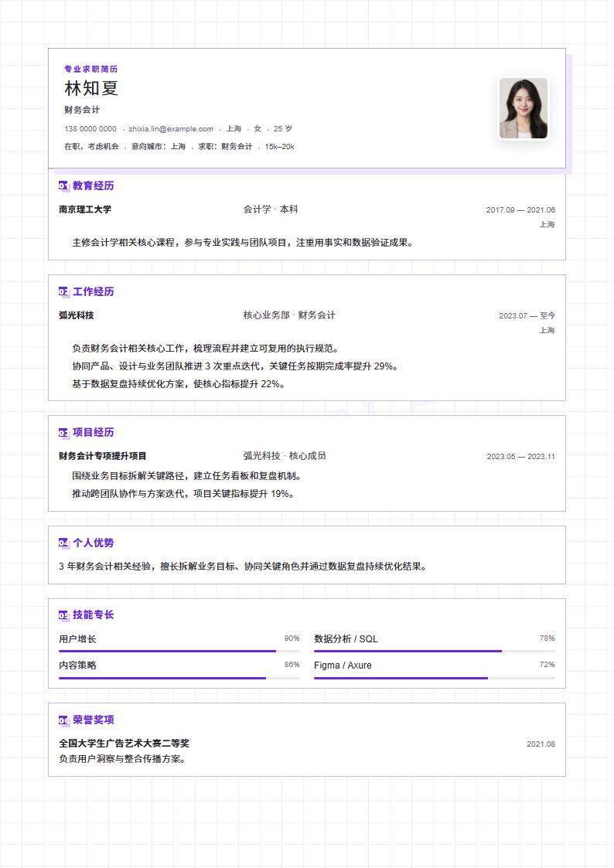Select the 财务会计 job title under name

pyautogui.click(x=82, y=110)
